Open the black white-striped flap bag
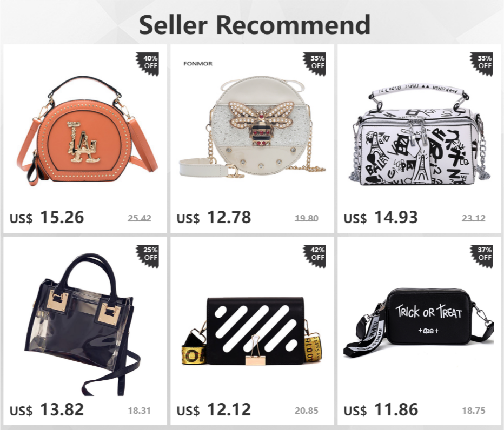This screenshot has width=504, height=430. point(252,331)
